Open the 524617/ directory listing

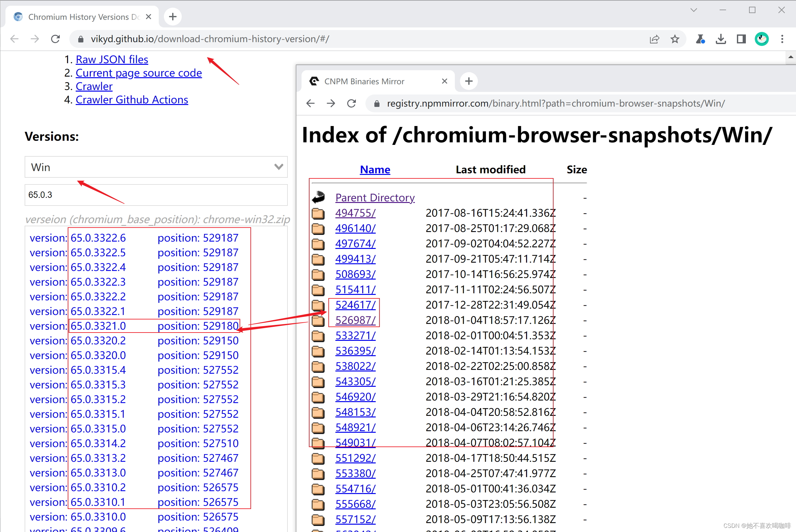click(x=355, y=305)
